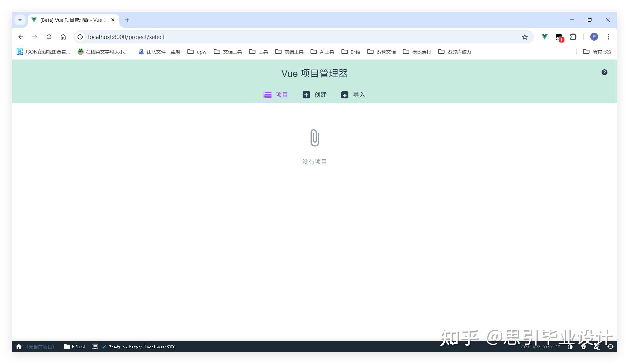Switch to the 创建 tab
The image size is (629, 364).
(315, 95)
